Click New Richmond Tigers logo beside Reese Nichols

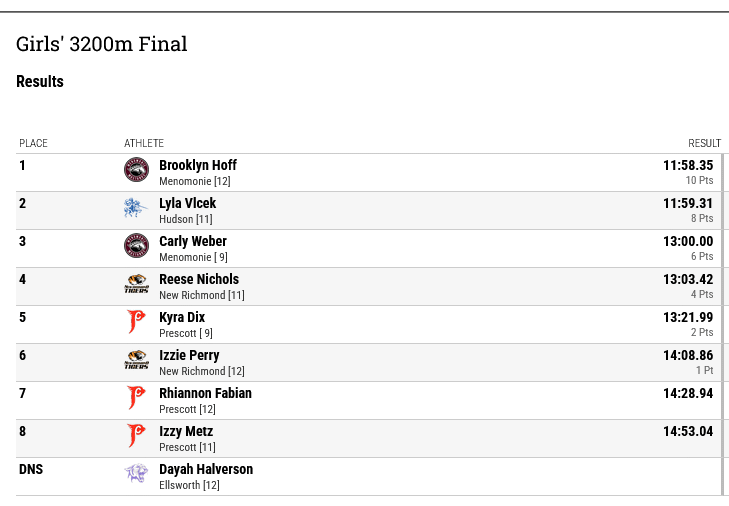click(136, 284)
